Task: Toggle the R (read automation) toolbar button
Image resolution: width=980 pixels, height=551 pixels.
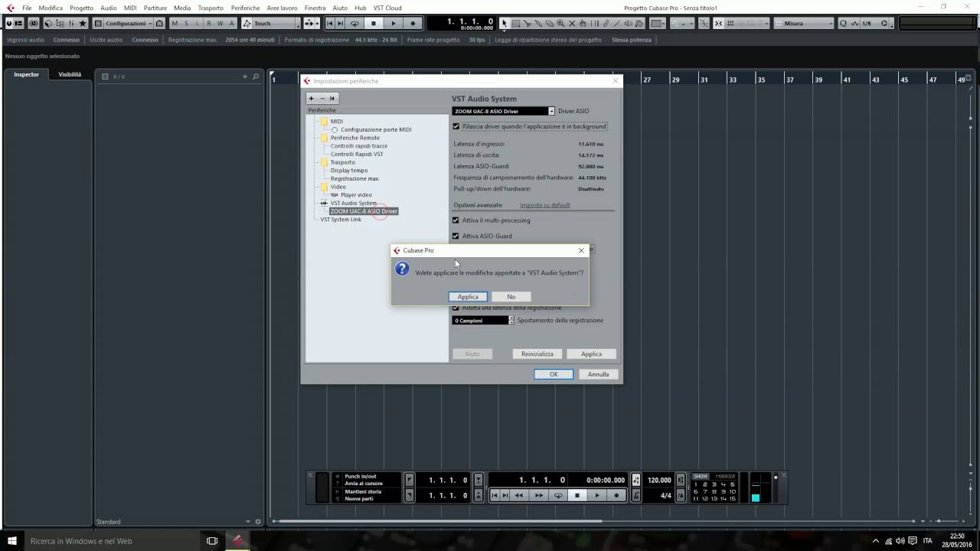Action: click(209, 23)
